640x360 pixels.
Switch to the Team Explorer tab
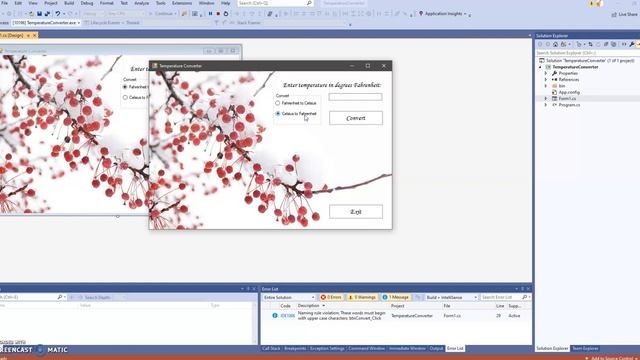tap(585, 349)
